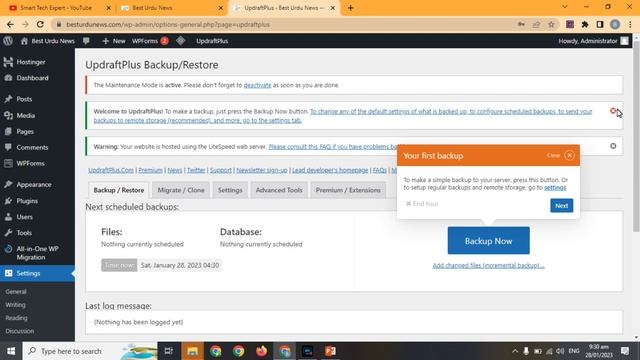The width and height of the screenshot is (640, 360).
Task: Open UpdraftPlus in the admin bar
Action: (212, 41)
